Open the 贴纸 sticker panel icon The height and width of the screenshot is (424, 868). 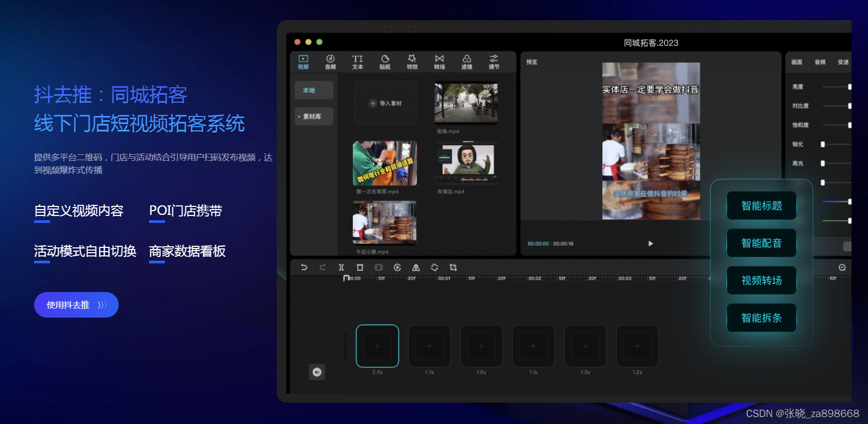[385, 62]
